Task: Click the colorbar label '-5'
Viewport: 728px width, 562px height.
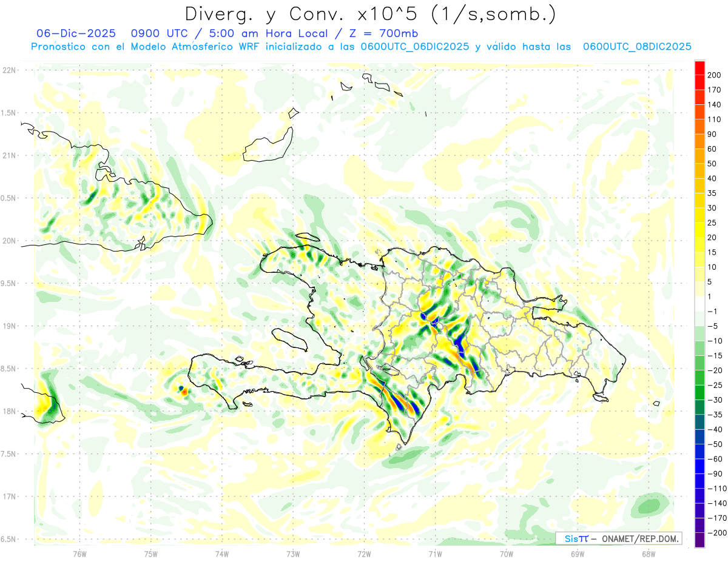Action: coord(714,326)
